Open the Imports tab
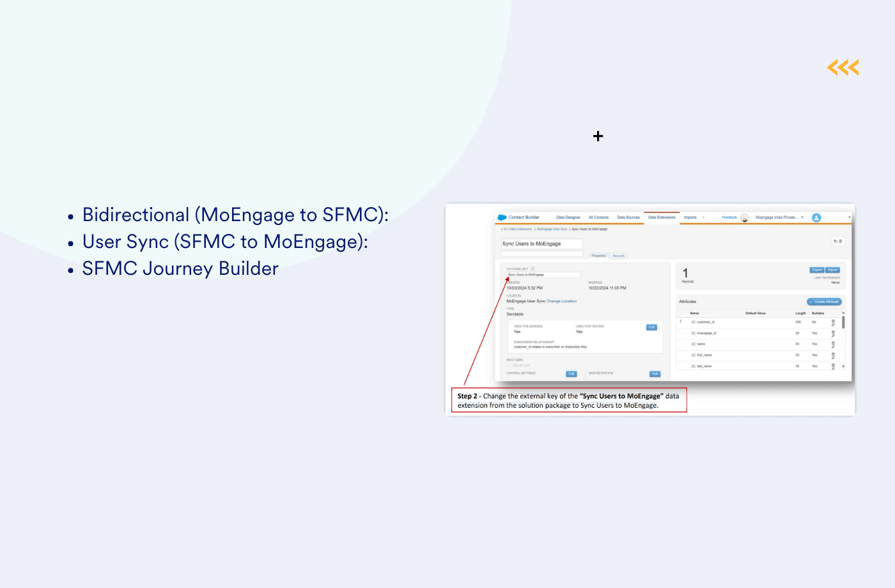Image resolution: width=895 pixels, height=588 pixels. (x=690, y=217)
